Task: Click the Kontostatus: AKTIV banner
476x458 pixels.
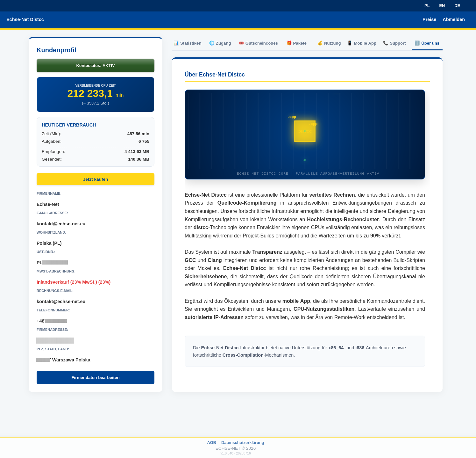Action: [x=96, y=65]
